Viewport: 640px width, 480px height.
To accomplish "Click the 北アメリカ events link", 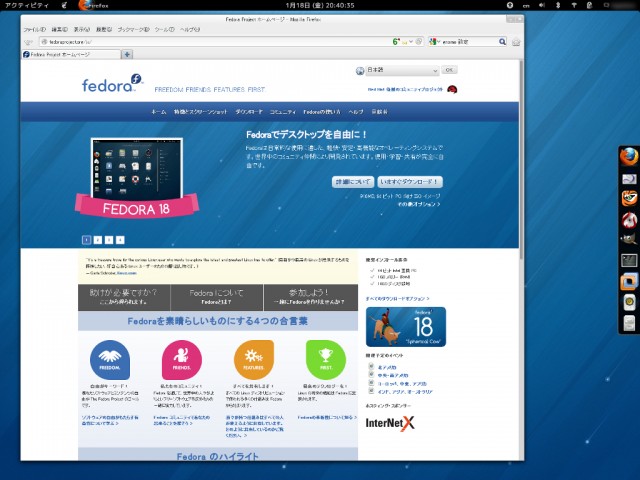I will (387, 367).
